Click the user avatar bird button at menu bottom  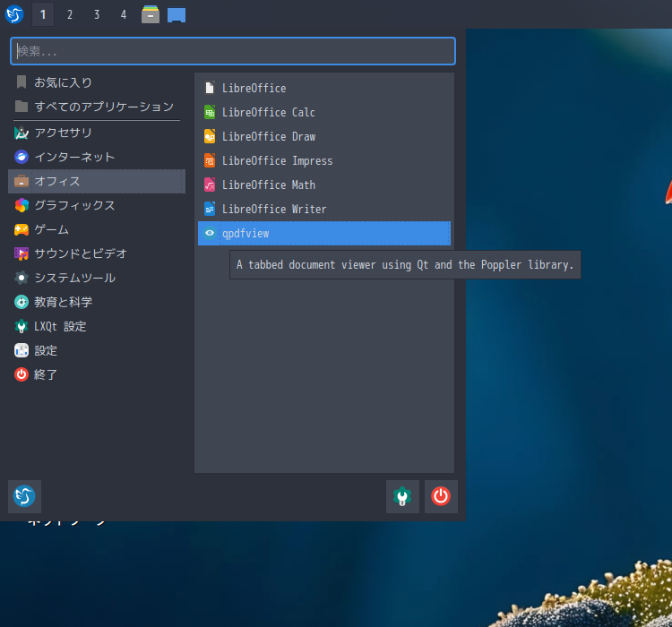24,496
